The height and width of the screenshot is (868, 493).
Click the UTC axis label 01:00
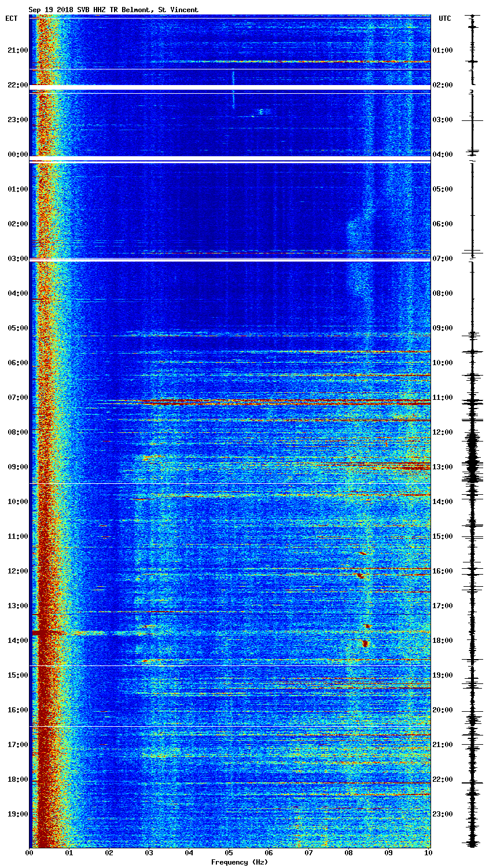pos(442,50)
